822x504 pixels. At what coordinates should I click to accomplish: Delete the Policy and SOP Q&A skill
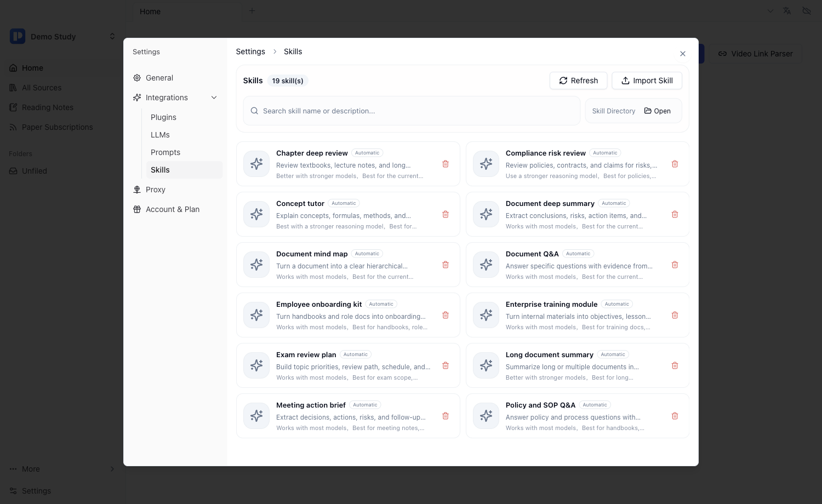[675, 416]
